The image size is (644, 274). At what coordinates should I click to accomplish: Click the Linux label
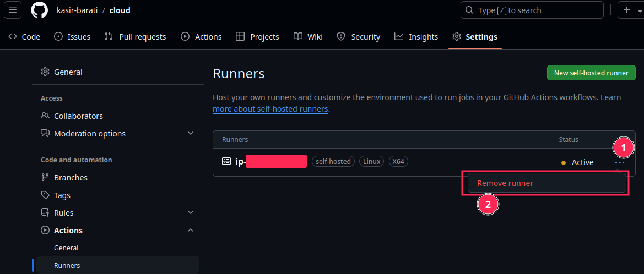372,162
